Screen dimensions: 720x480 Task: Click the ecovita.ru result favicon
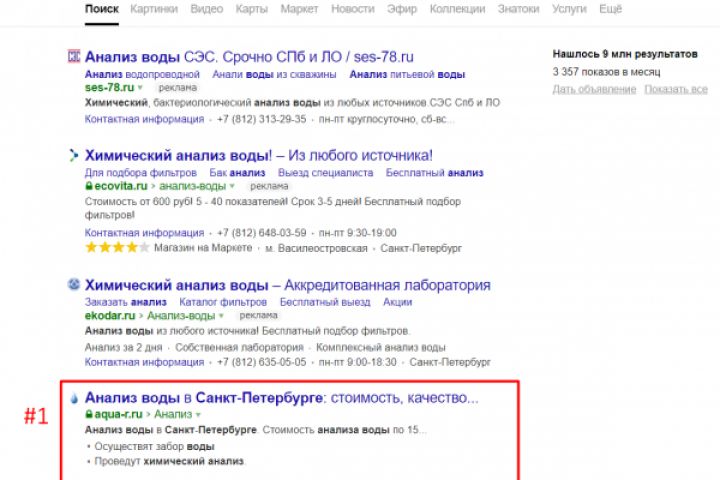pos(73,155)
